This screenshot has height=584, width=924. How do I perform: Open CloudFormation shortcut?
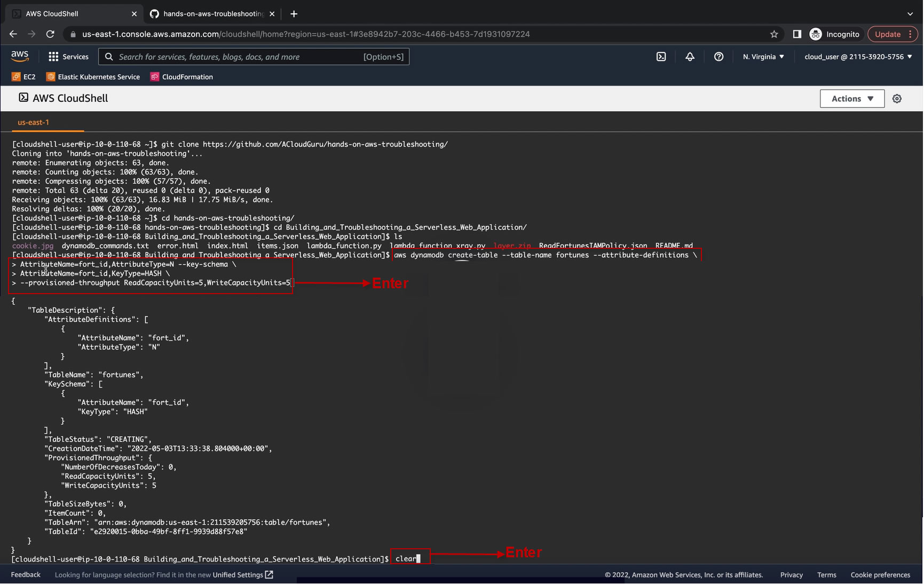(x=182, y=77)
